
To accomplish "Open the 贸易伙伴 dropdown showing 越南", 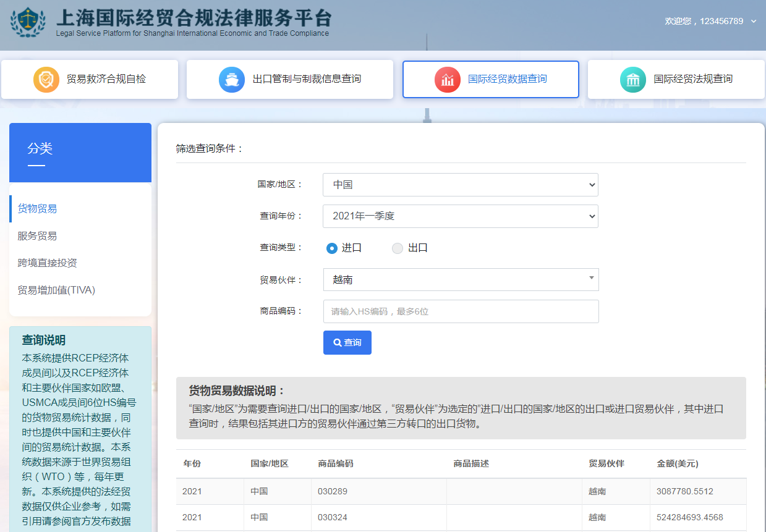I will point(461,280).
